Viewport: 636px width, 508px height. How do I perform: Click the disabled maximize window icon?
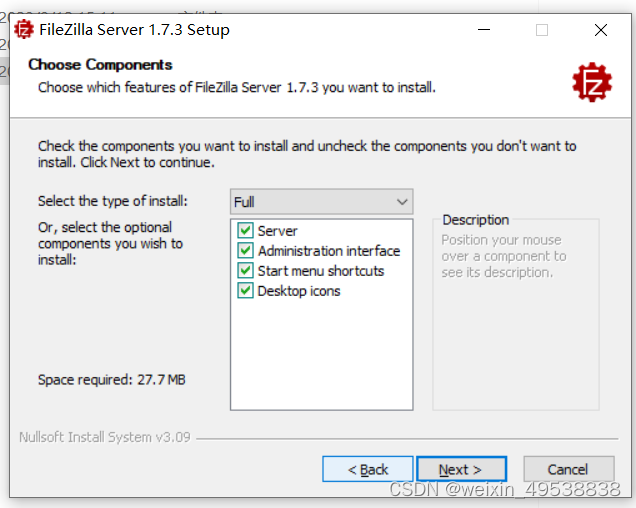point(542,30)
